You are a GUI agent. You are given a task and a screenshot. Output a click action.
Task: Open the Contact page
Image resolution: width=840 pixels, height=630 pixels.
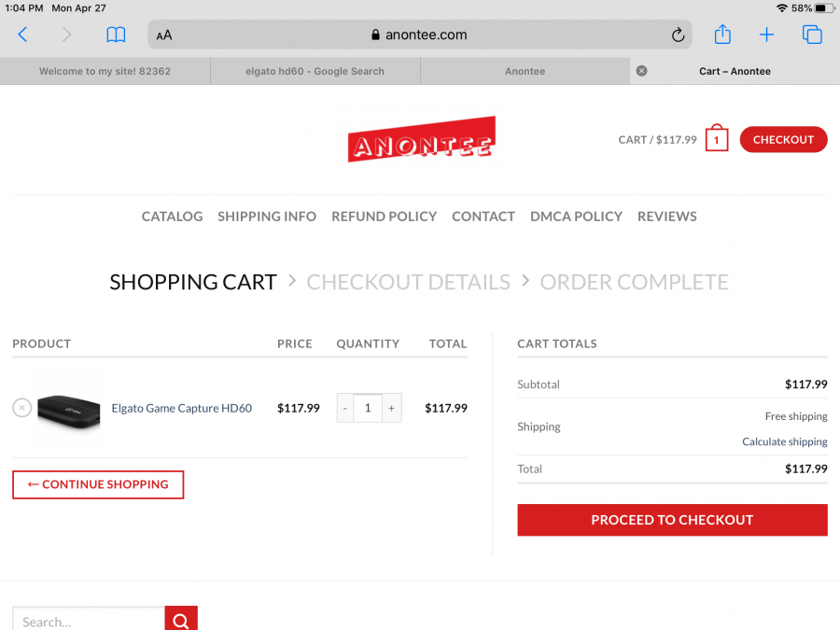click(483, 217)
